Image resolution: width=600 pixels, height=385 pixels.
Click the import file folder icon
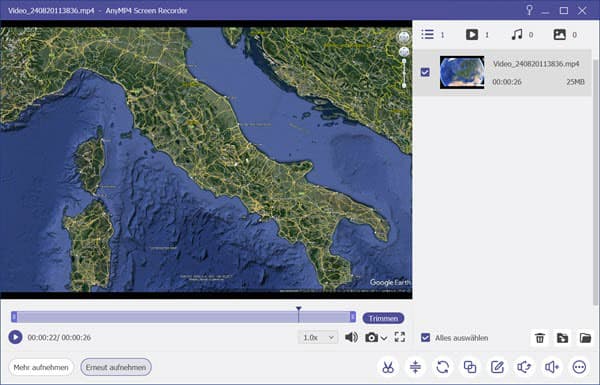[x=562, y=338]
